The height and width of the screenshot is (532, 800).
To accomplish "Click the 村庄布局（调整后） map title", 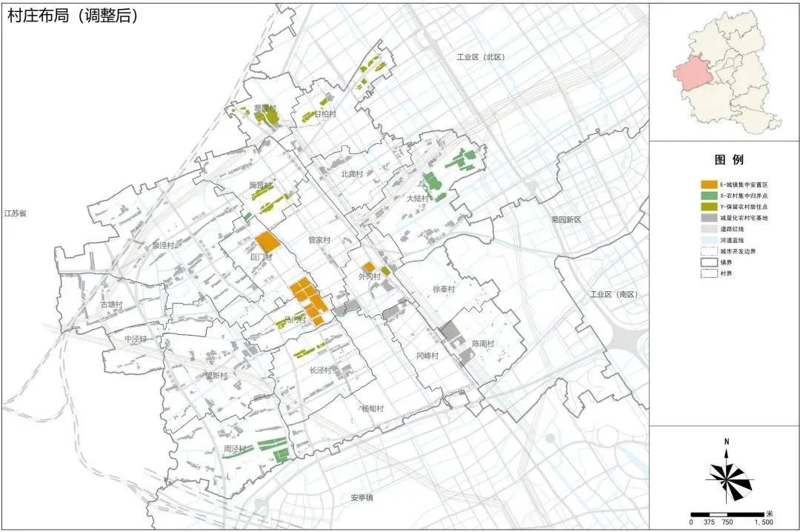I will [73, 16].
